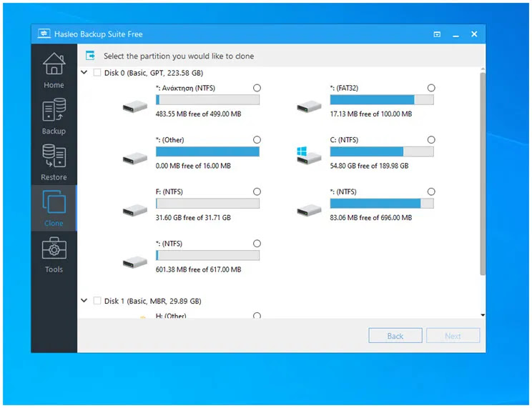Click the title bar menu dropdown icon
The height and width of the screenshot is (408, 532).
[437, 34]
